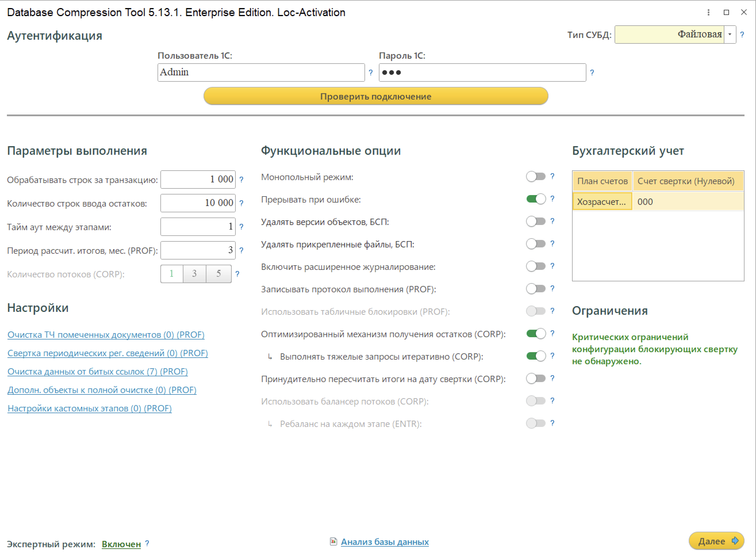
Task: Click help icon next to Экспертный режим
Action: click(147, 543)
